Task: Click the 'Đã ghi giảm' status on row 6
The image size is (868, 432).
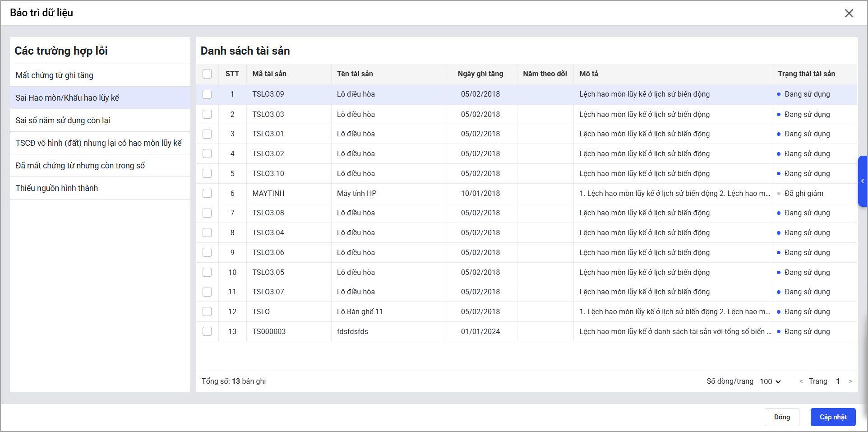Action: [x=803, y=193]
